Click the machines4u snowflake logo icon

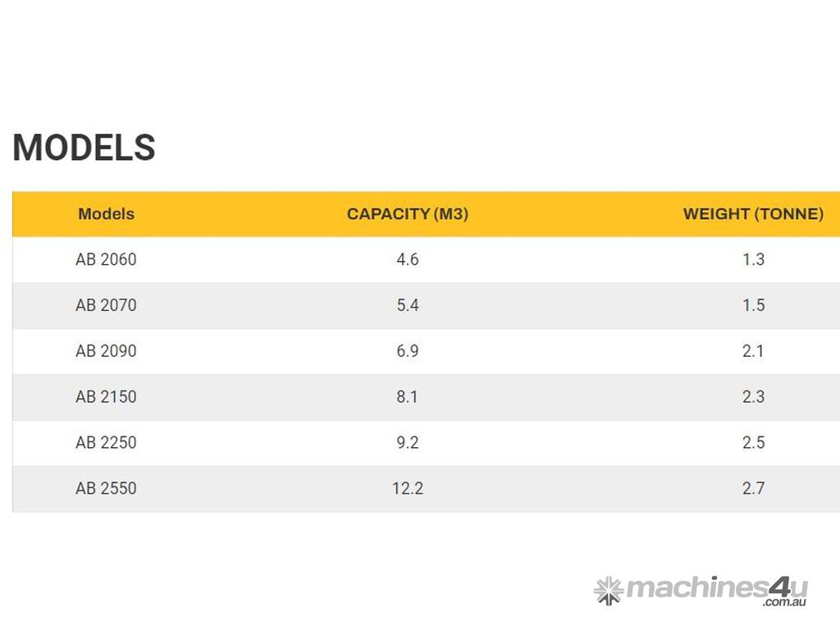coord(608,590)
